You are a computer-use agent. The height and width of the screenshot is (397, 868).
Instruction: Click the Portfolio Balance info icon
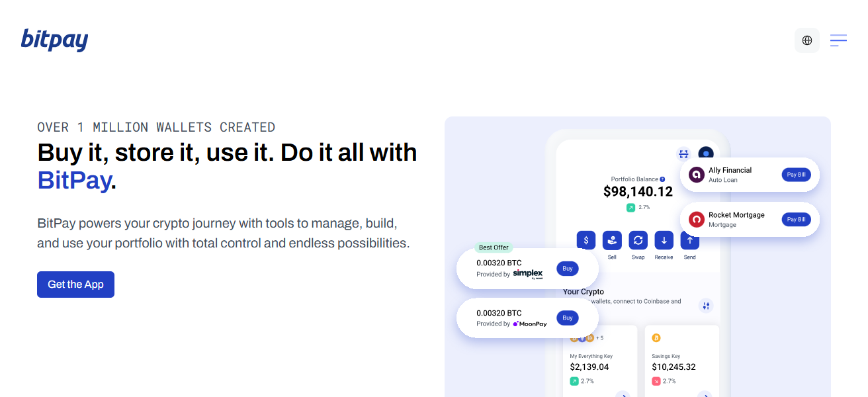(x=662, y=179)
